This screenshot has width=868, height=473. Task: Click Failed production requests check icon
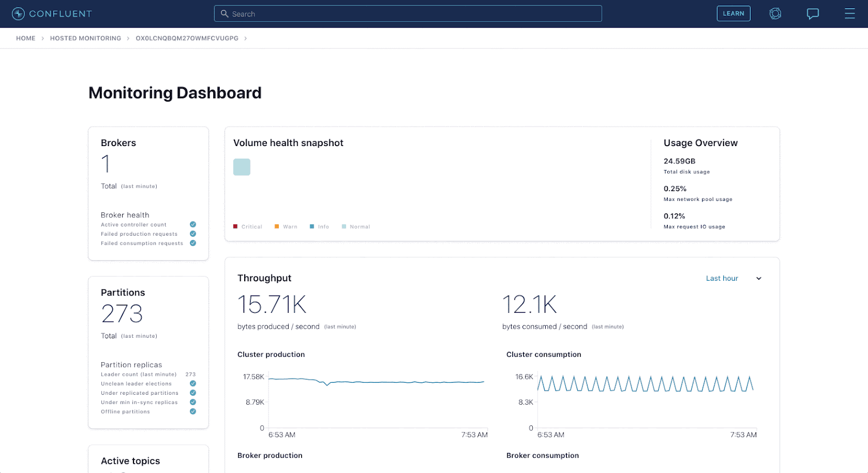(193, 234)
